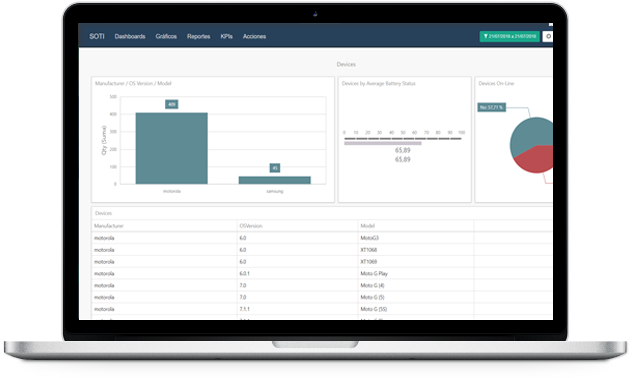Sort by Model column header
632x378 pixels.
(x=368, y=226)
